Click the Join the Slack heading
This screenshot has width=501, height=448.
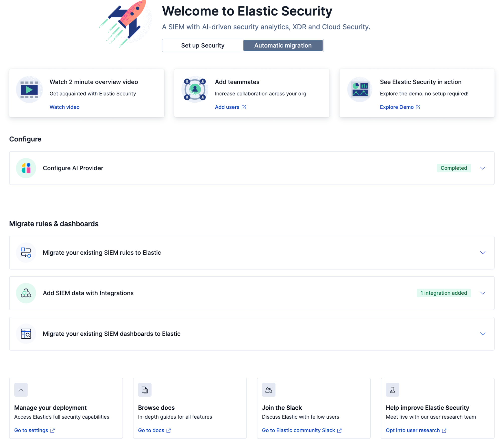click(x=282, y=408)
